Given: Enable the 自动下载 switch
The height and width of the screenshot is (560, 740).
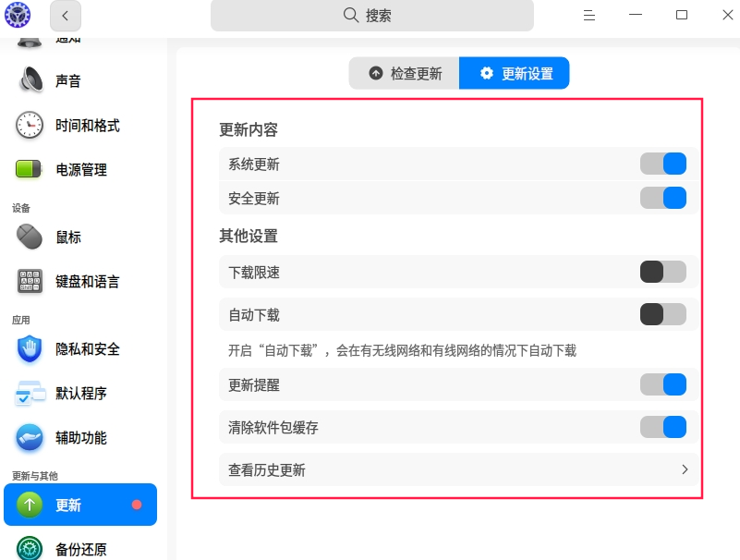Looking at the screenshot, I should (x=663, y=314).
